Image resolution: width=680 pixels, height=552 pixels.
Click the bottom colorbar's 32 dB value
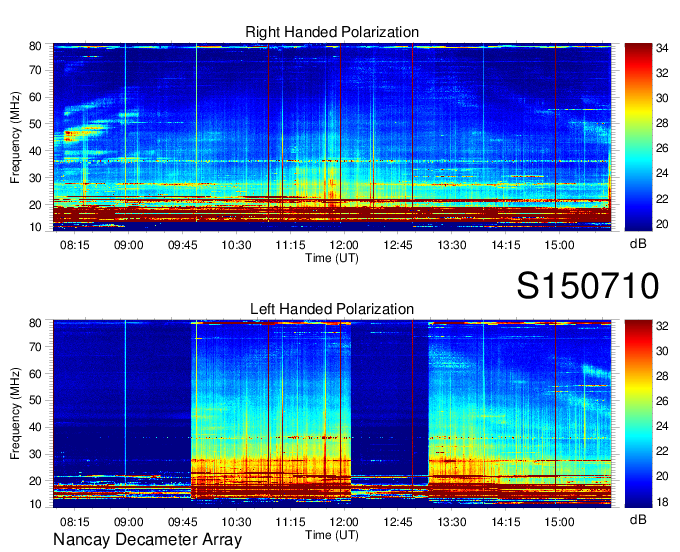[662, 326]
